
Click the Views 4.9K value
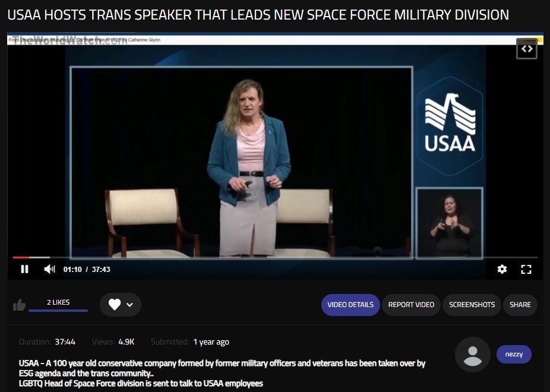pos(127,342)
